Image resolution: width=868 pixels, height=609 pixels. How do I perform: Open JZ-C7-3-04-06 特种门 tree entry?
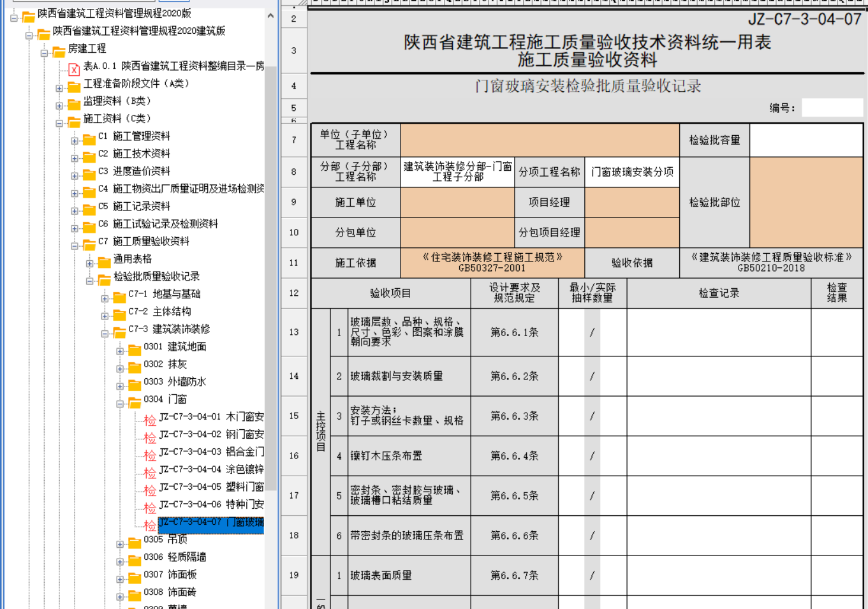coord(211,504)
